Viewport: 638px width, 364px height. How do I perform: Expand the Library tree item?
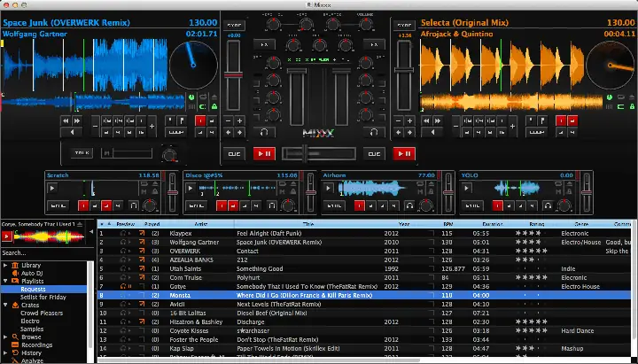coord(5,265)
